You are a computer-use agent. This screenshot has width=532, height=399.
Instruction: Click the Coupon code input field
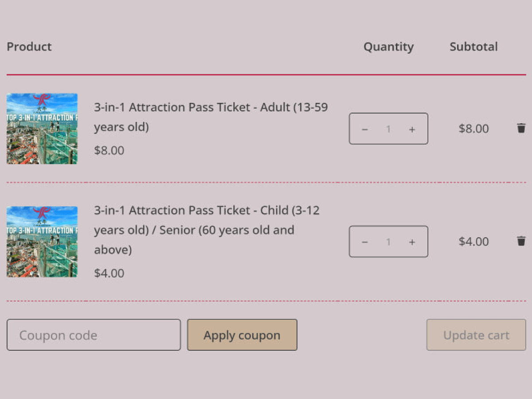[x=94, y=335]
